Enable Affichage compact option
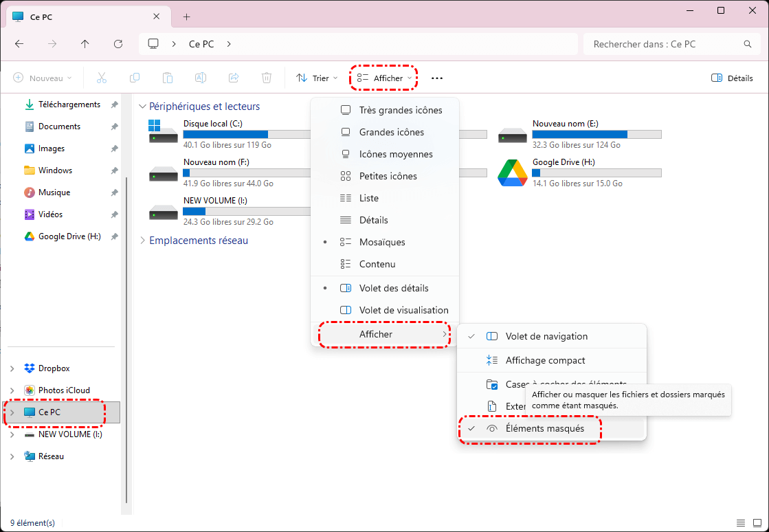769x532 pixels. click(x=545, y=360)
